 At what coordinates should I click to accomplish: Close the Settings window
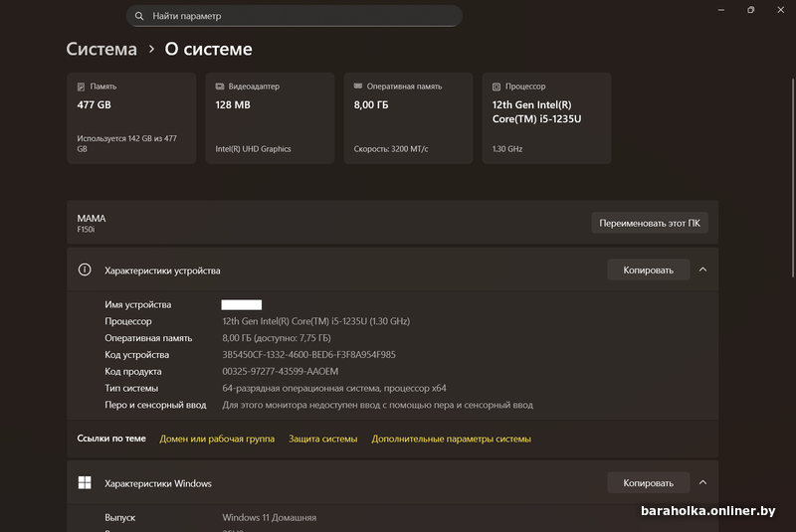tap(781, 10)
